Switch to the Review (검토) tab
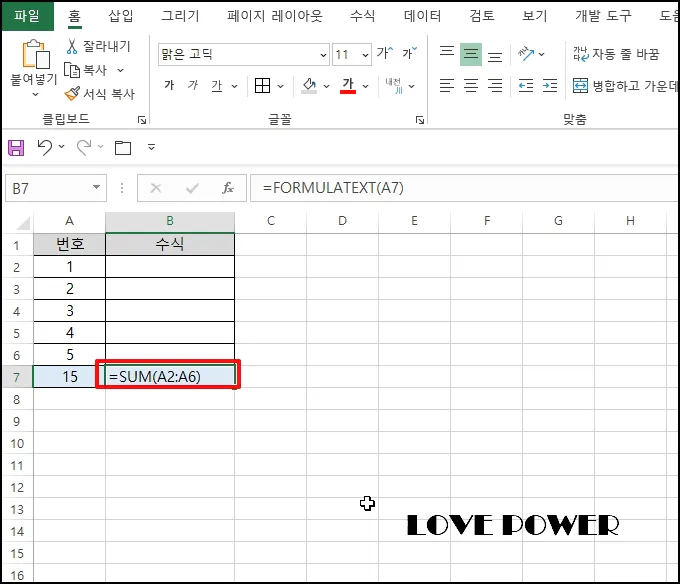The image size is (680, 584). (482, 16)
